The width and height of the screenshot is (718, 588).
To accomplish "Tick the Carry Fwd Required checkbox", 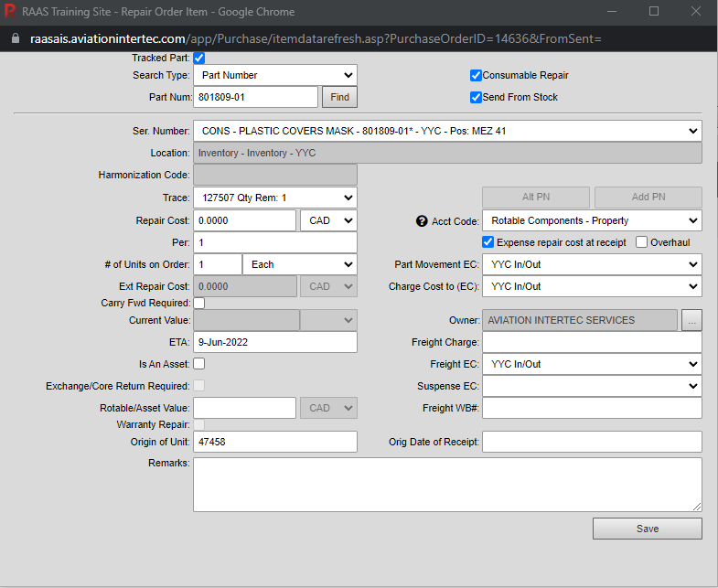I will 199,303.
